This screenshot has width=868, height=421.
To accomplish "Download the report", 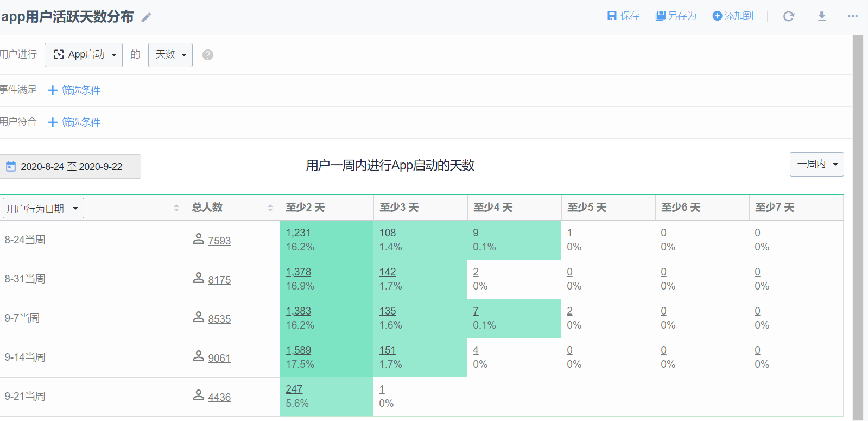I will point(822,16).
